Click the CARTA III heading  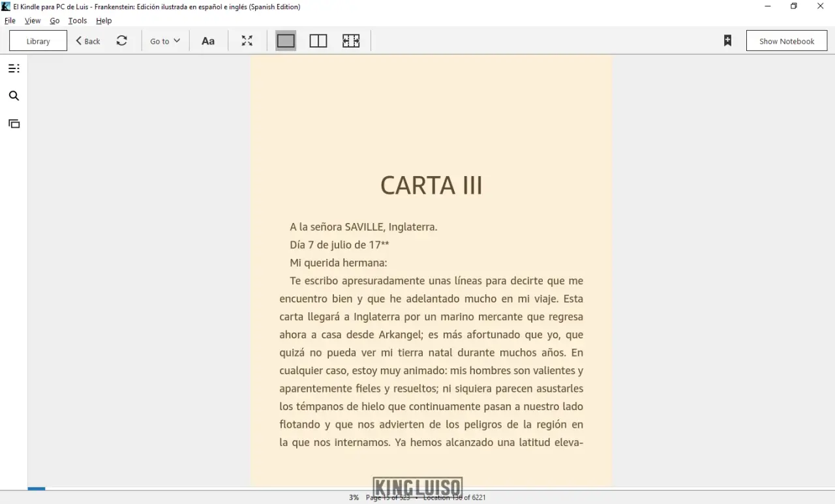[431, 185]
